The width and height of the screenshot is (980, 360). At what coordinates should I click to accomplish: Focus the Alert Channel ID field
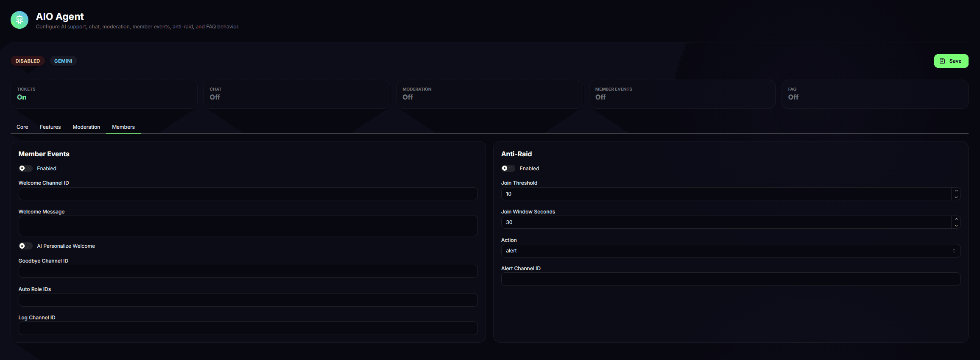731,279
